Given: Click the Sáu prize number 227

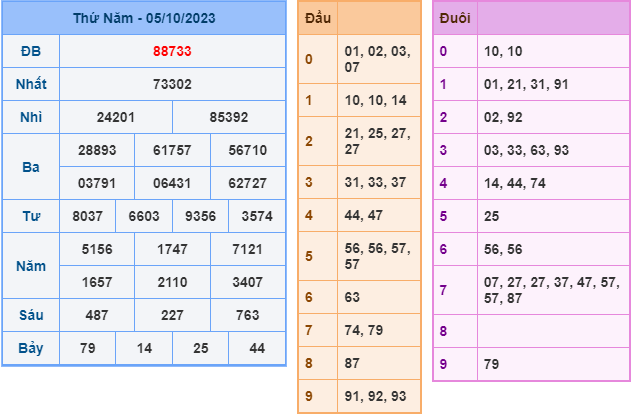Looking at the screenshot, I should (x=172, y=315).
